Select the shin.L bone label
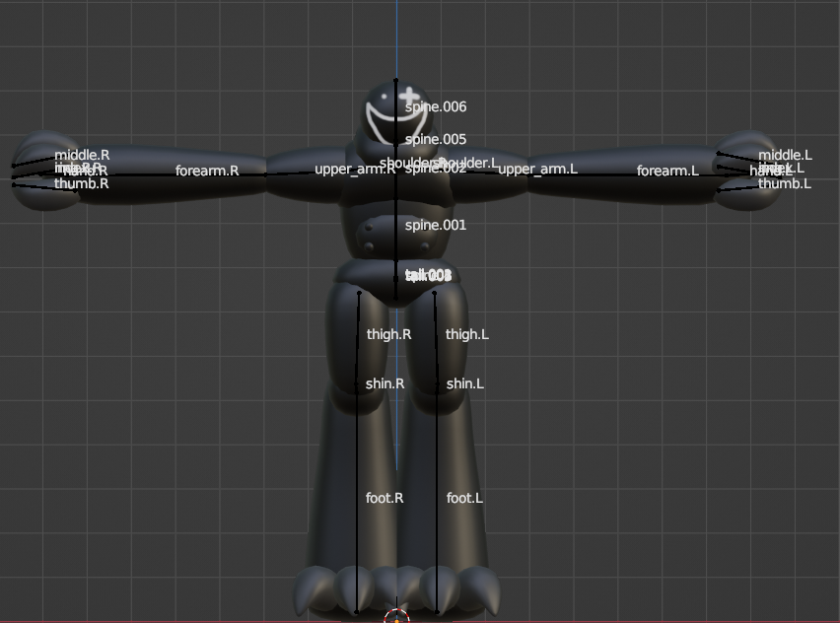The width and height of the screenshot is (840, 623). tap(465, 384)
